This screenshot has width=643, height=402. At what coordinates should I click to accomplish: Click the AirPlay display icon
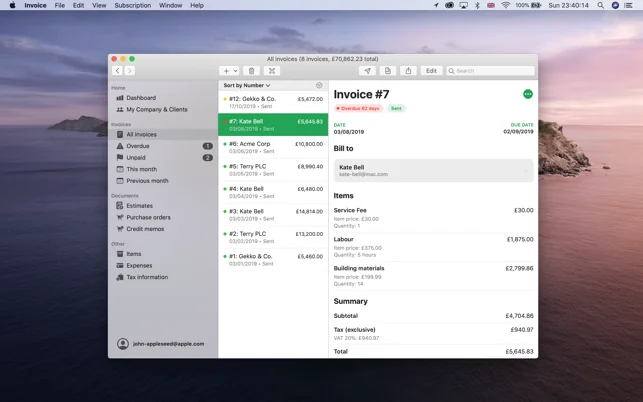click(463, 5)
